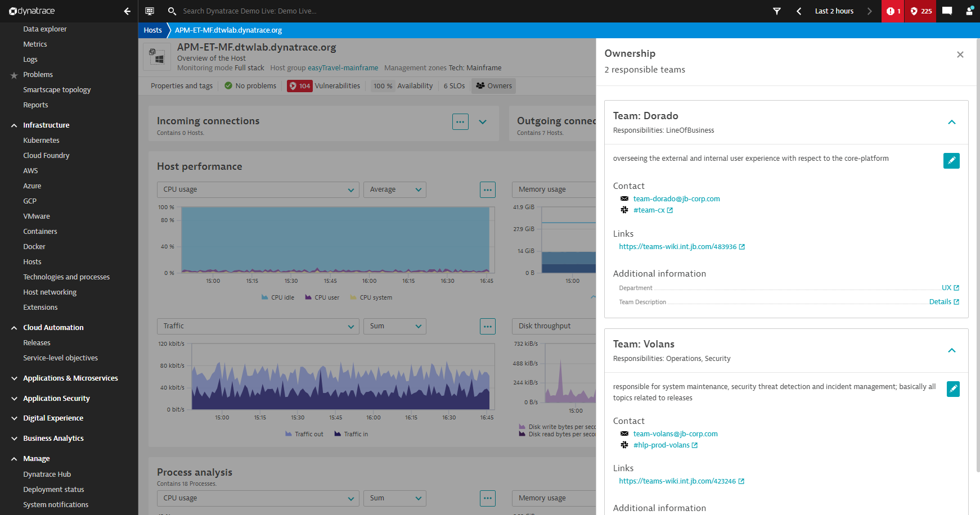The width and height of the screenshot is (980, 515).
Task: Expand Incoming connections section chevron
Action: 483,121
